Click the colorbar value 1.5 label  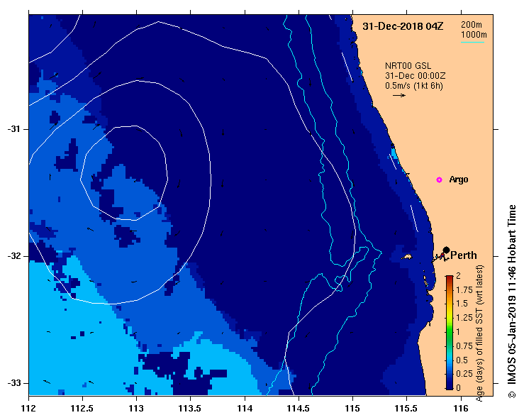tap(462, 304)
